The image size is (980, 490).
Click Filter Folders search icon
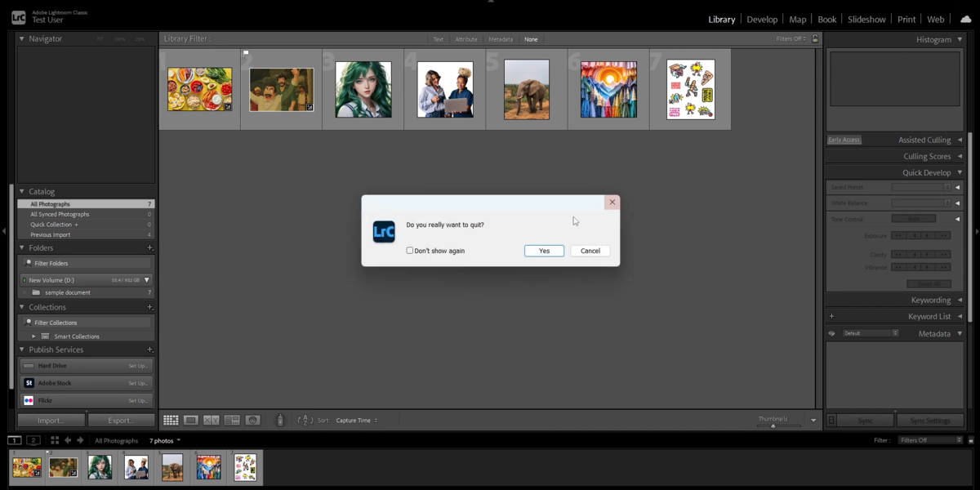(x=29, y=263)
